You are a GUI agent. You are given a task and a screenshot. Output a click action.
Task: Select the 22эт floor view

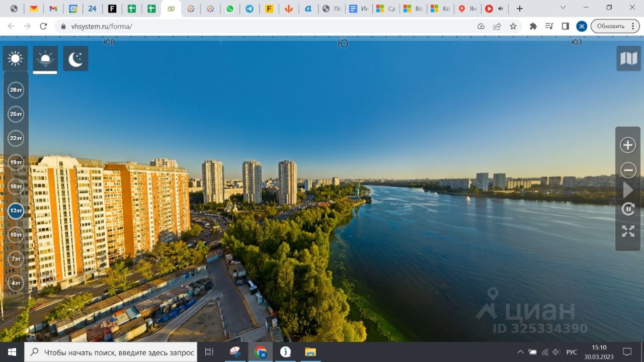16,138
